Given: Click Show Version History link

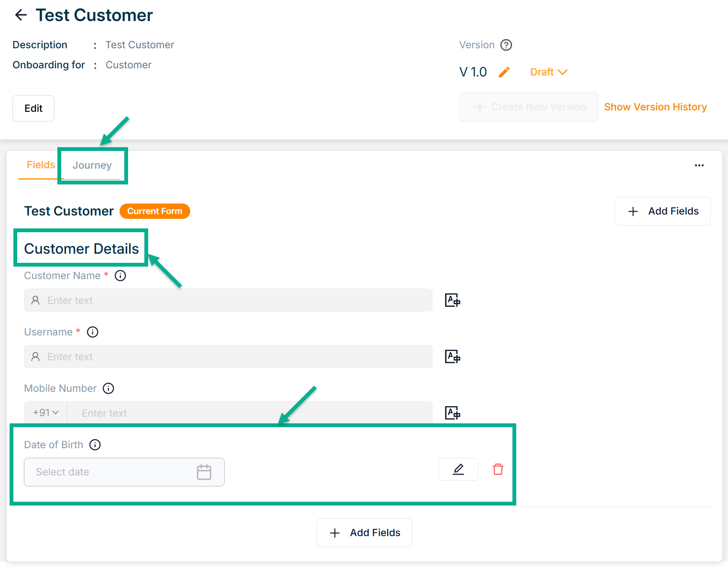Looking at the screenshot, I should [x=655, y=107].
